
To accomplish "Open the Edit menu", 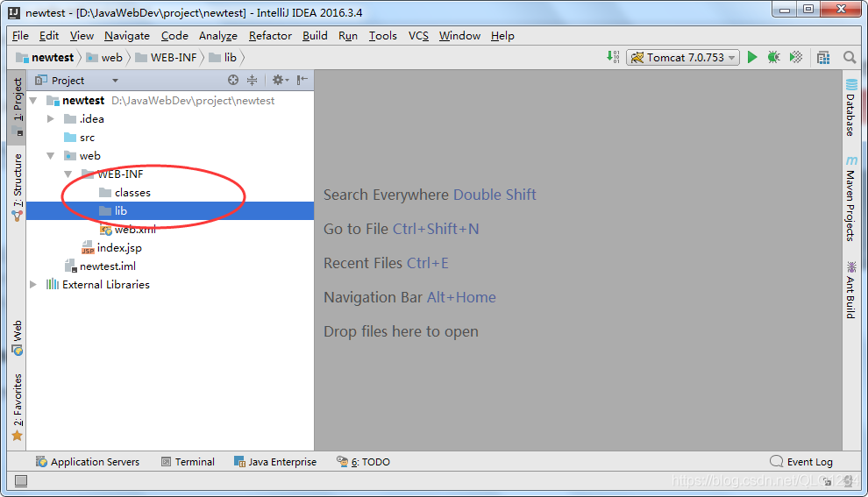I will coord(49,35).
